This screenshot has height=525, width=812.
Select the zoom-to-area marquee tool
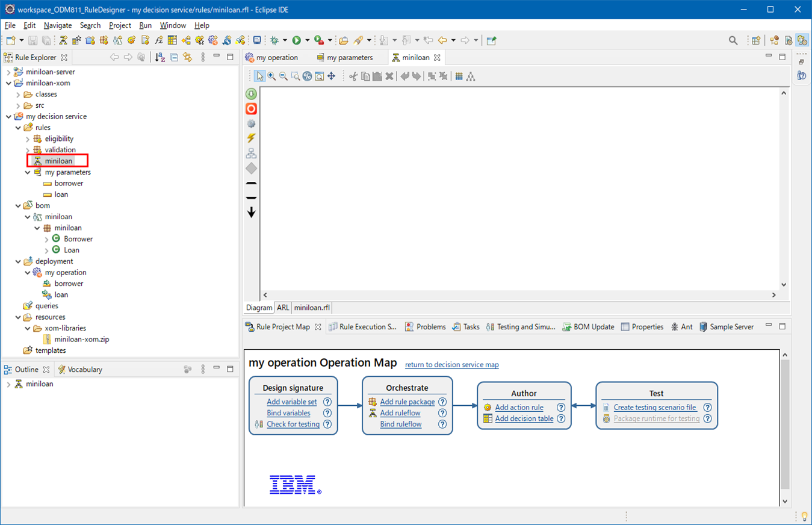click(296, 76)
